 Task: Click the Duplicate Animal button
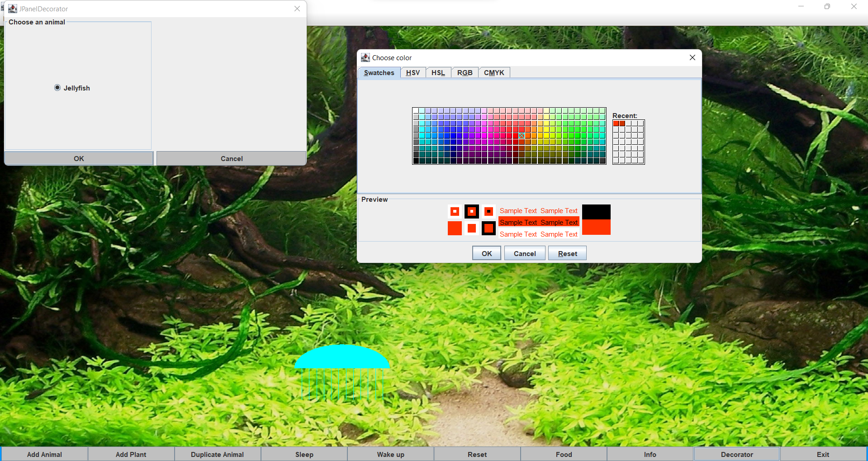click(x=218, y=454)
